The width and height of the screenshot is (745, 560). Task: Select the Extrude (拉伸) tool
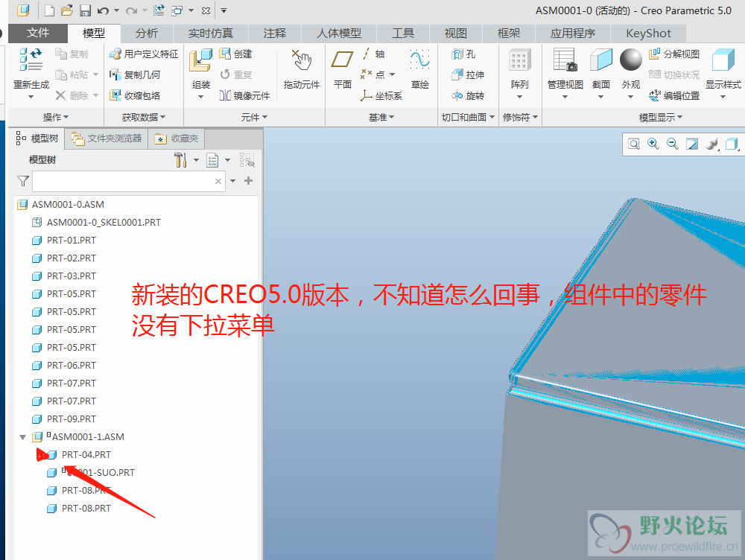point(468,74)
